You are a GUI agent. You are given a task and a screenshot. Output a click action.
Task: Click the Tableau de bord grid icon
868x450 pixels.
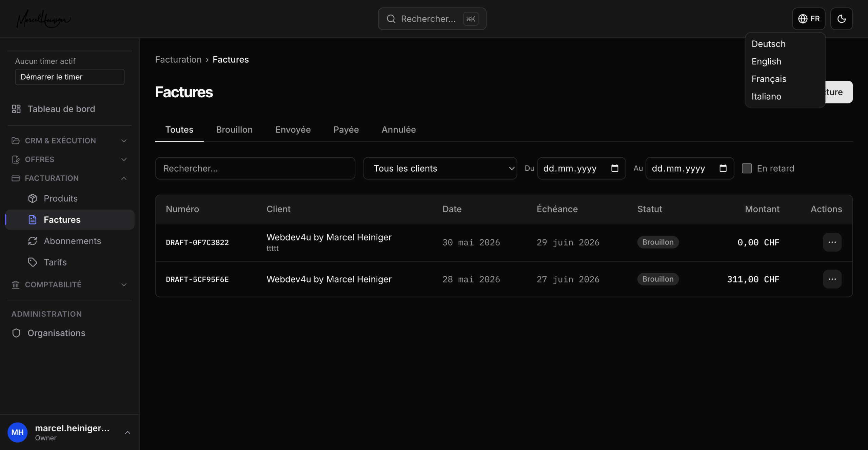click(x=16, y=109)
